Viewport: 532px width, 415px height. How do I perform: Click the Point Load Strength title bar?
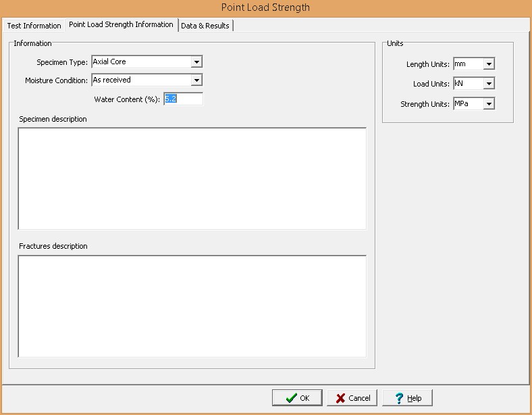click(x=266, y=7)
